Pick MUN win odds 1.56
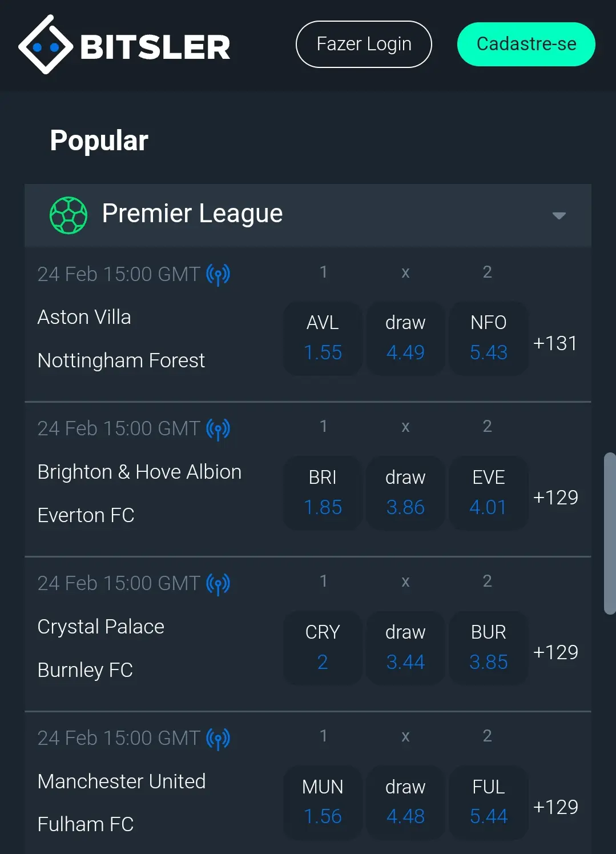This screenshot has height=854, width=616. pos(323,803)
